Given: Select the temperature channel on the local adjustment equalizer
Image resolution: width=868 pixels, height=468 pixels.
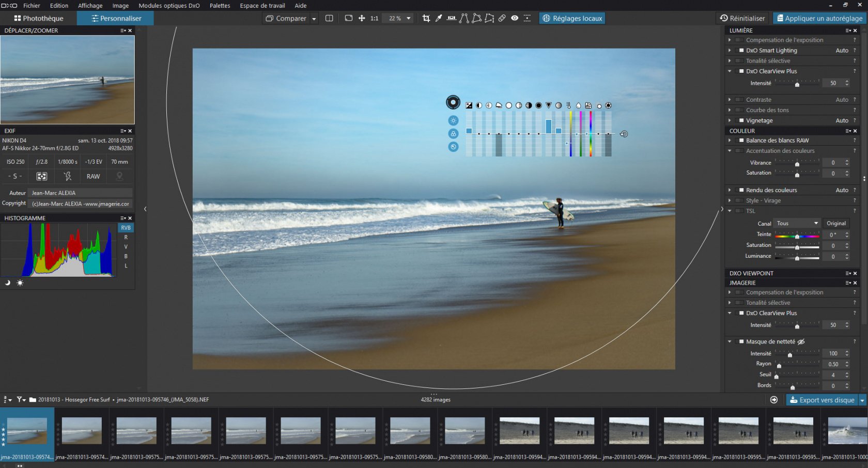Looking at the screenshot, I should pos(568,105).
